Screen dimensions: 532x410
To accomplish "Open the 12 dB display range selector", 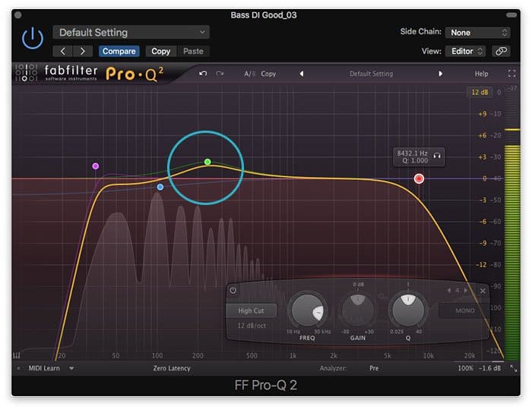I will [480, 92].
